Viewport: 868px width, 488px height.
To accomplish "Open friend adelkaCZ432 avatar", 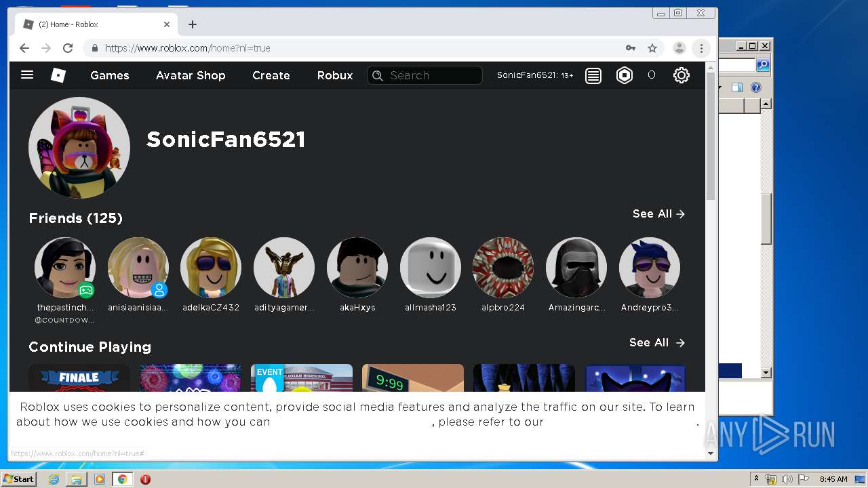I will [211, 268].
